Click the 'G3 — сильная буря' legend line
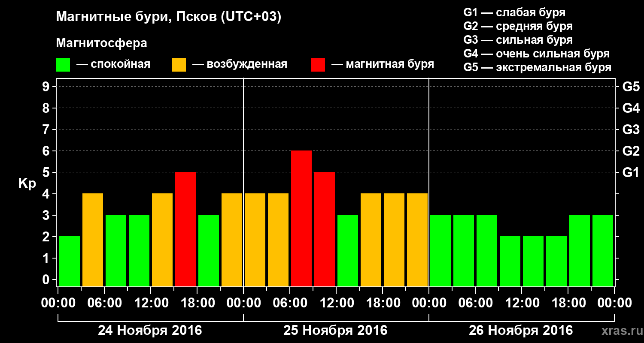The width and height of the screenshot is (644, 343). 518,40
